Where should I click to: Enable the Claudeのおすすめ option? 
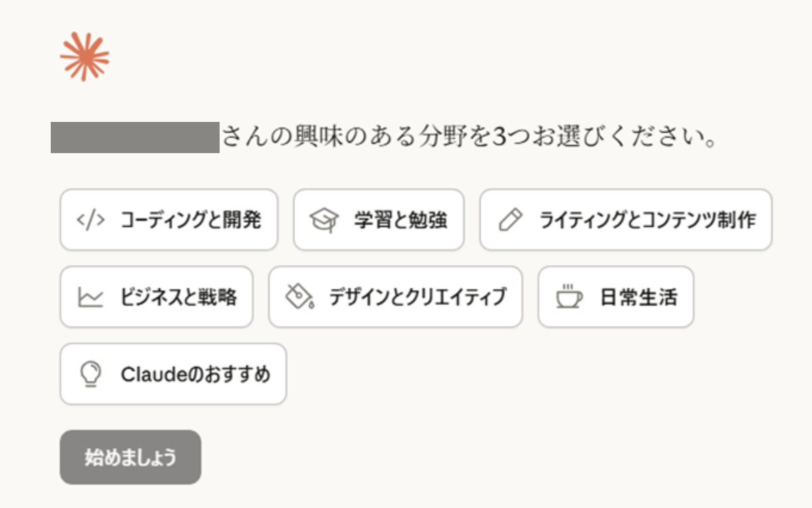tap(173, 374)
